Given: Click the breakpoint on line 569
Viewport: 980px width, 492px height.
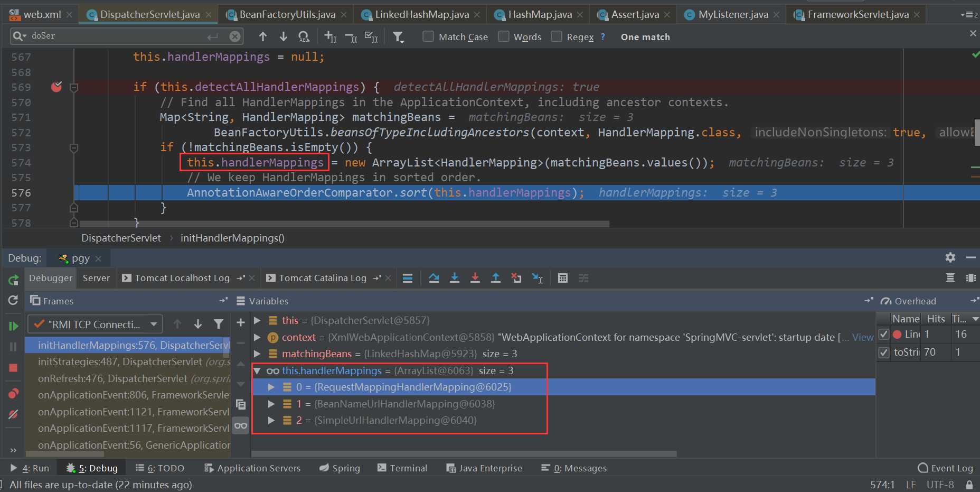Looking at the screenshot, I should coord(56,87).
